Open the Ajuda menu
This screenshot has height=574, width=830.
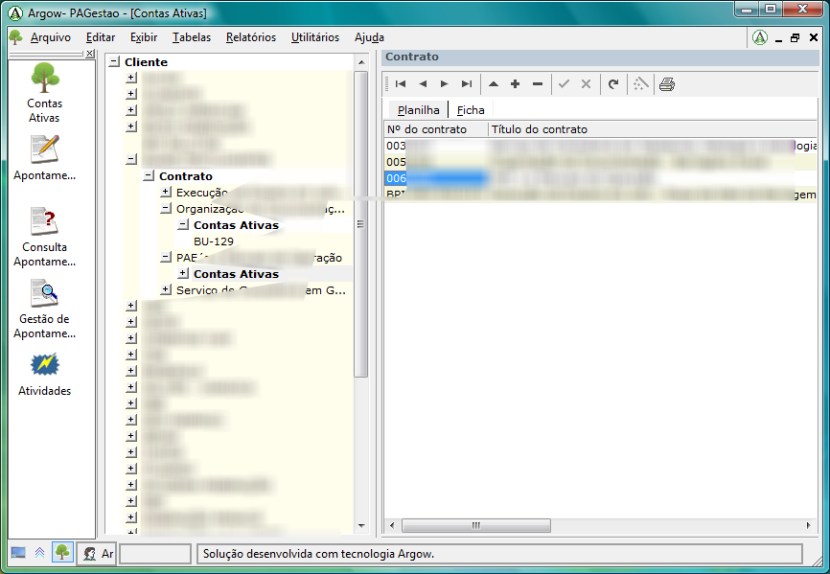[369, 38]
